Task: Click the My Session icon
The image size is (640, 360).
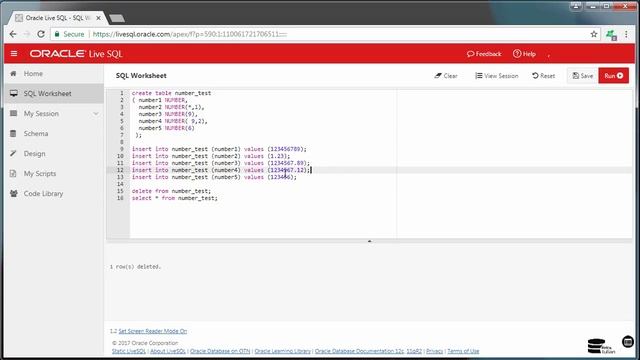Action: click(13, 113)
